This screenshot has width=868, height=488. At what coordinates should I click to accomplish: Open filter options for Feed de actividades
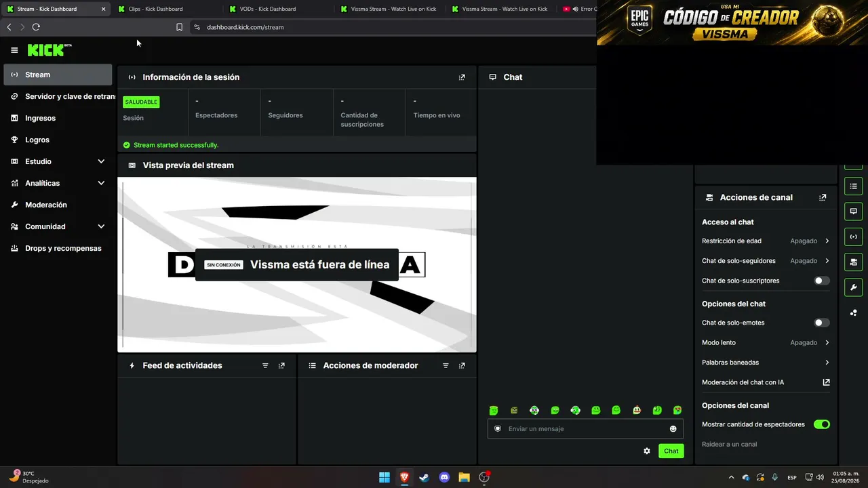click(265, 365)
